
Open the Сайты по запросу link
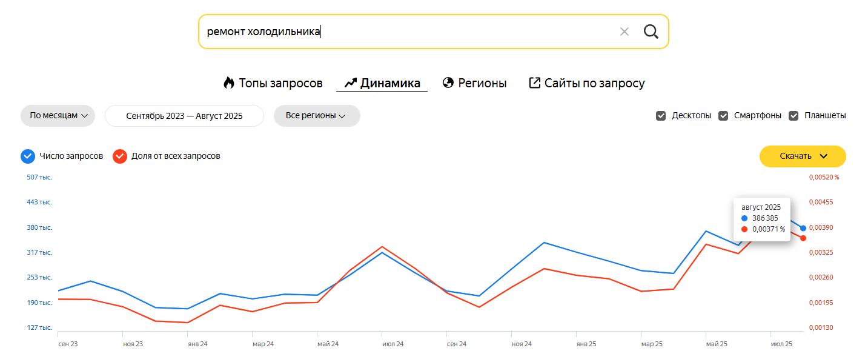594,83
